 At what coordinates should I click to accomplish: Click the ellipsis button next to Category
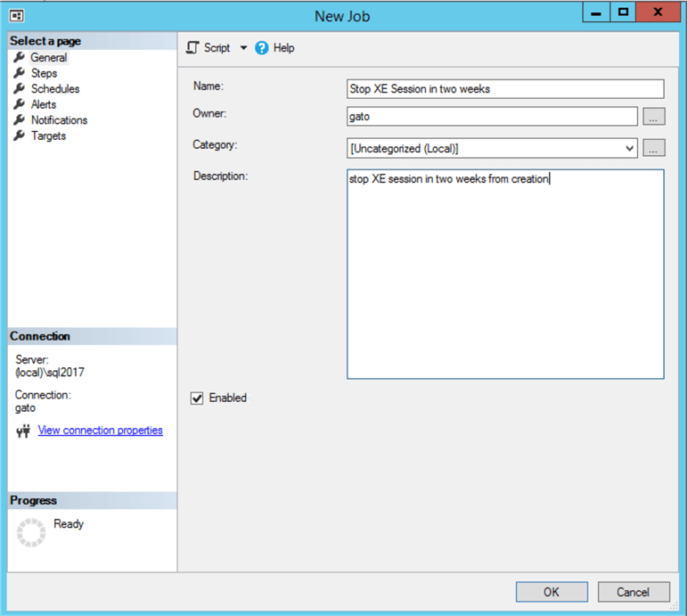coord(654,149)
